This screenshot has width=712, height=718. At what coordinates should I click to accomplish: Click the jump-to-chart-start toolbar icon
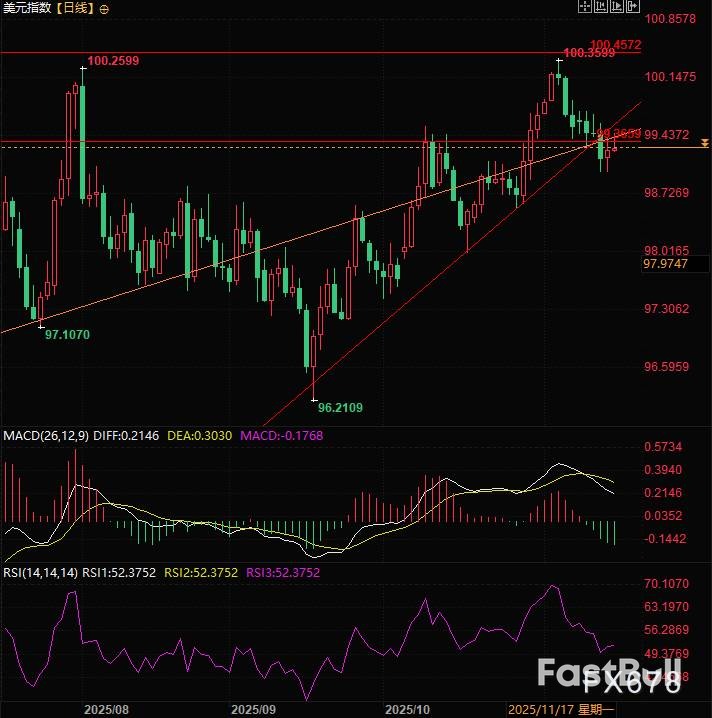point(601,6)
